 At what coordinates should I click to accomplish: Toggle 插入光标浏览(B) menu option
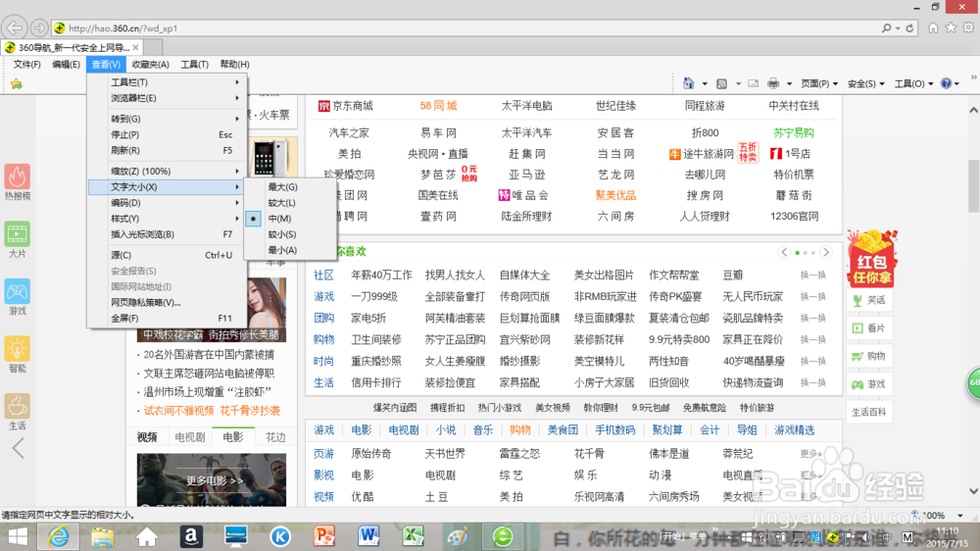[x=167, y=234]
